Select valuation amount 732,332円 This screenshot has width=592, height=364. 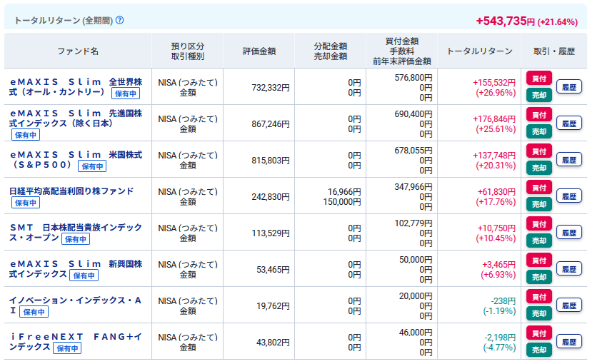271,88
